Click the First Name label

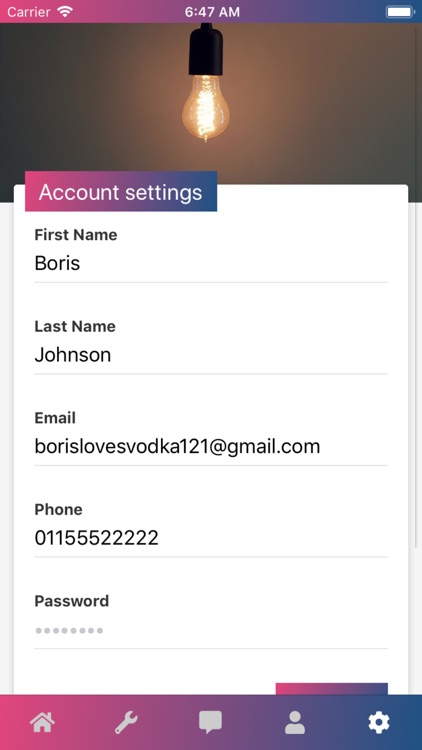pyautogui.click(x=76, y=235)
